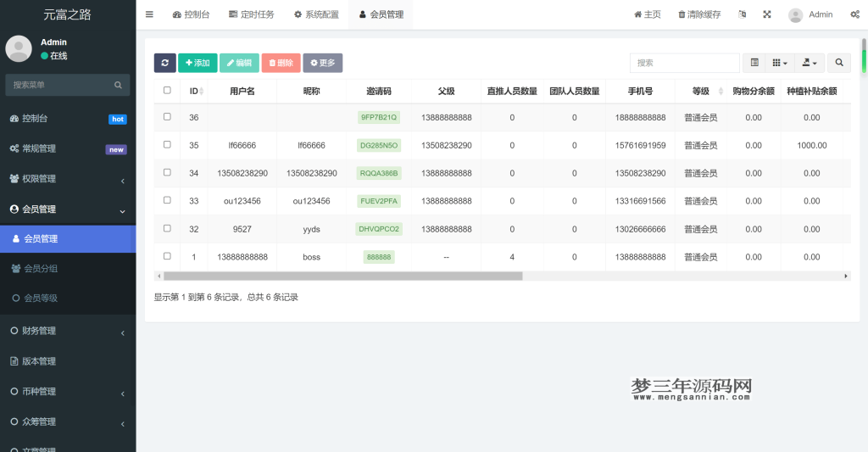Focus the sidebar 搜索菜单 input
The width and height of the screenshot is (868, 452).
click(61, 85)
